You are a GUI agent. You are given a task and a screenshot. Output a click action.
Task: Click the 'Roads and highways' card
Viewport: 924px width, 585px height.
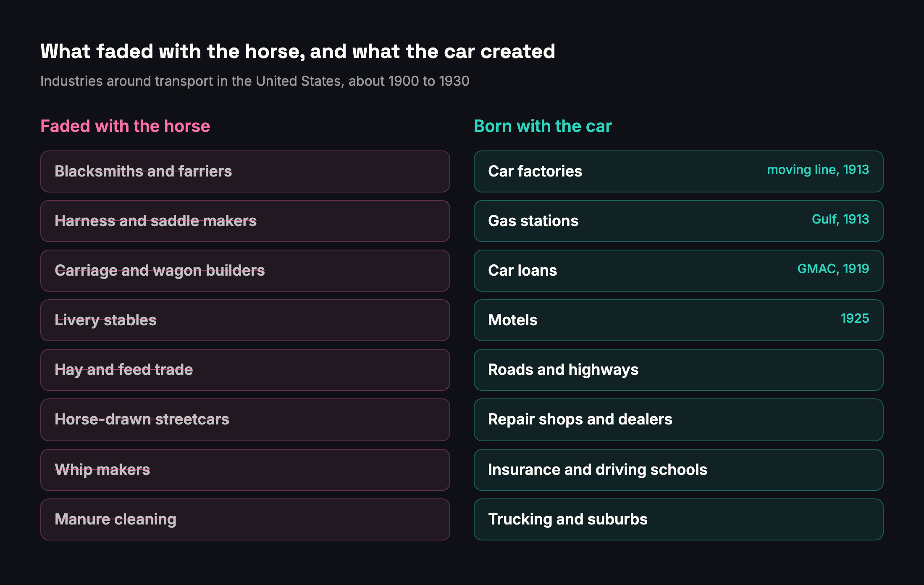[x=679, y=370]
